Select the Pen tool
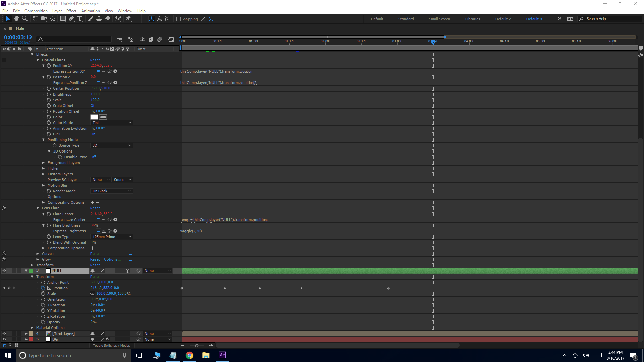Screen dimensions: 644x362 [x=71, y=19]
